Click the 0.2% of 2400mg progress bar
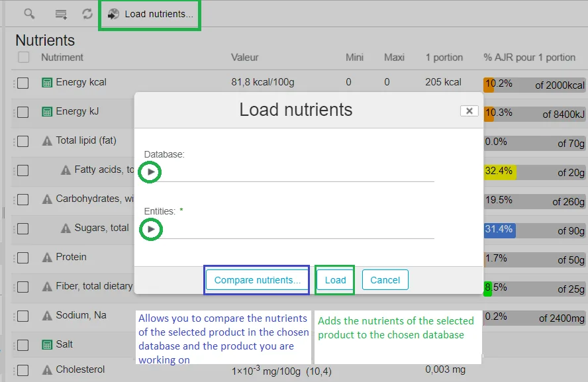This screenshot has width=588, height=382. pos(534,318)
